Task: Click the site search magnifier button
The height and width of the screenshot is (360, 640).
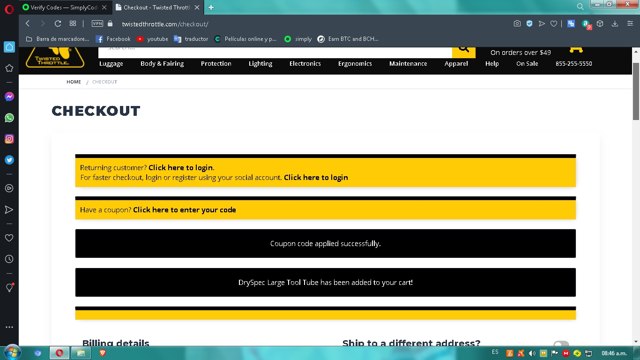Action: pos(464,52)
